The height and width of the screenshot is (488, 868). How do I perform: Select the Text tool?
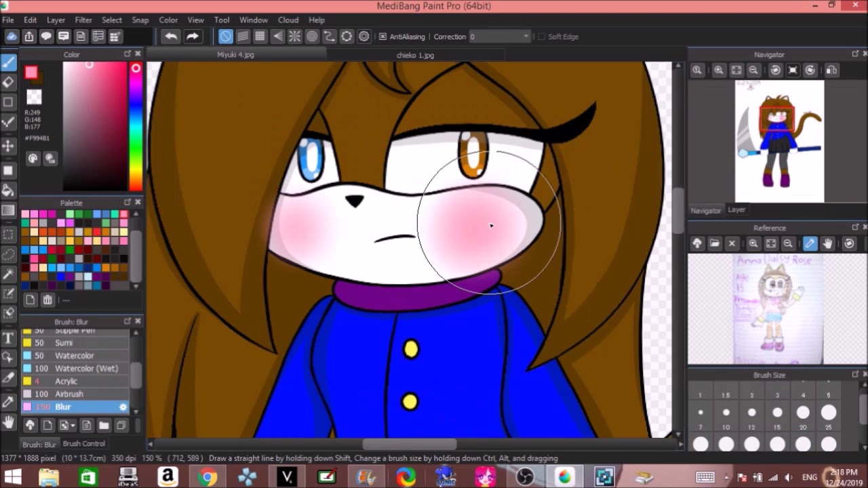(x=8, y=338)
